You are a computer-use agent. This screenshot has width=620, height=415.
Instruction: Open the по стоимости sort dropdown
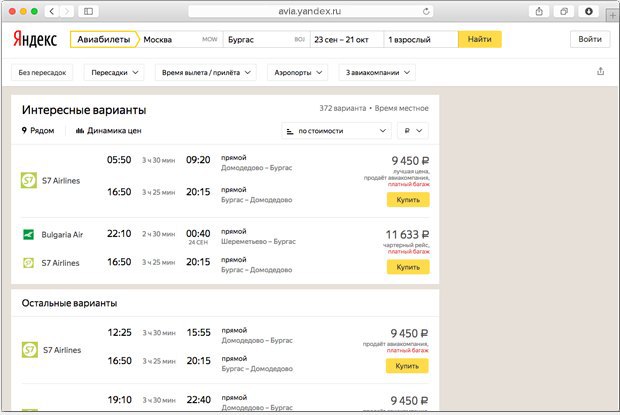[x=336, y=131]
